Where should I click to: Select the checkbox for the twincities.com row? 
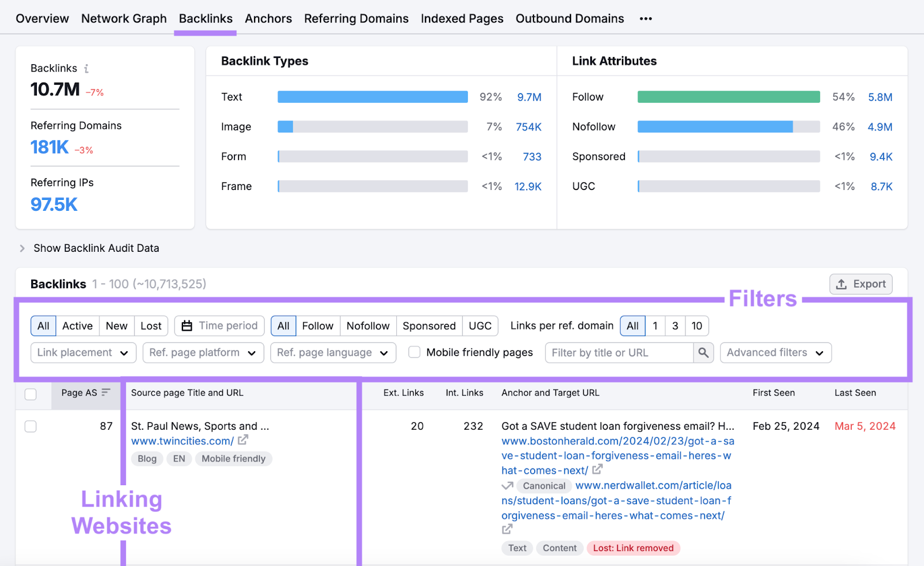click(30, 426)
